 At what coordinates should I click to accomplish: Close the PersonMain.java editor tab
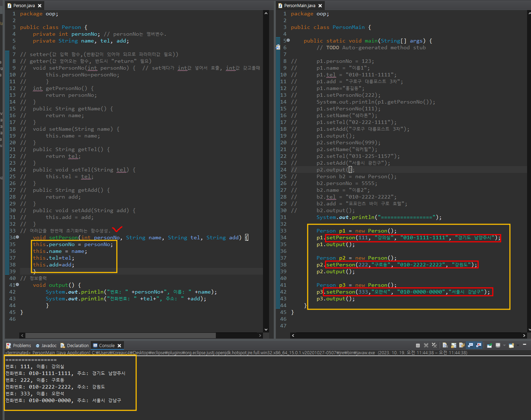coord(320,6)
